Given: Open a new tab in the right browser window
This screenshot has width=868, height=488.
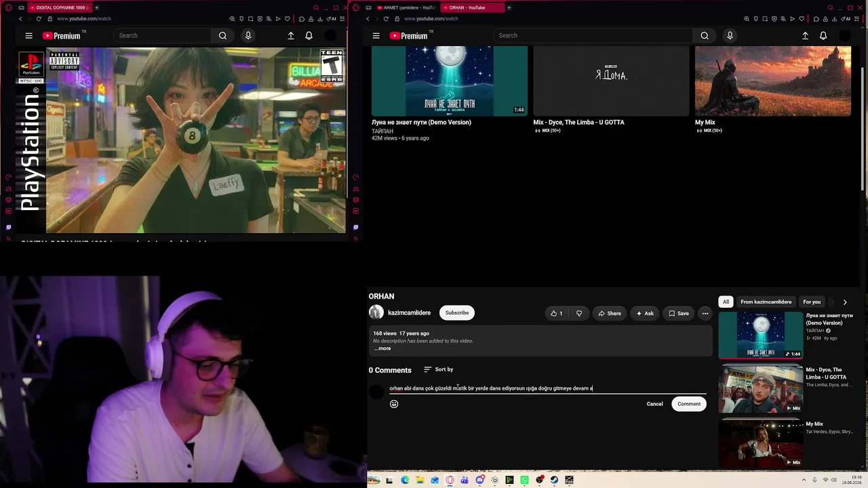Looking at the screenshot, I should click(x=509, y=7).
